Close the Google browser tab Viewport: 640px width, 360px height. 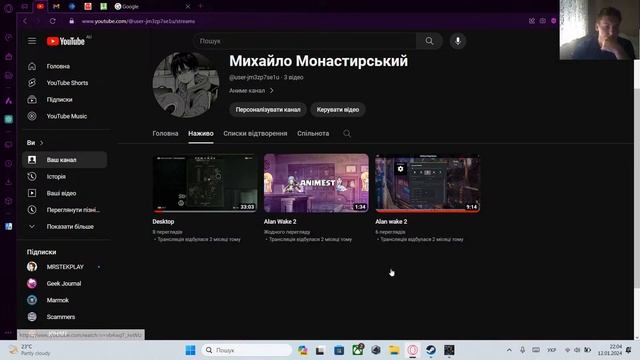click(x=188, y=6)
